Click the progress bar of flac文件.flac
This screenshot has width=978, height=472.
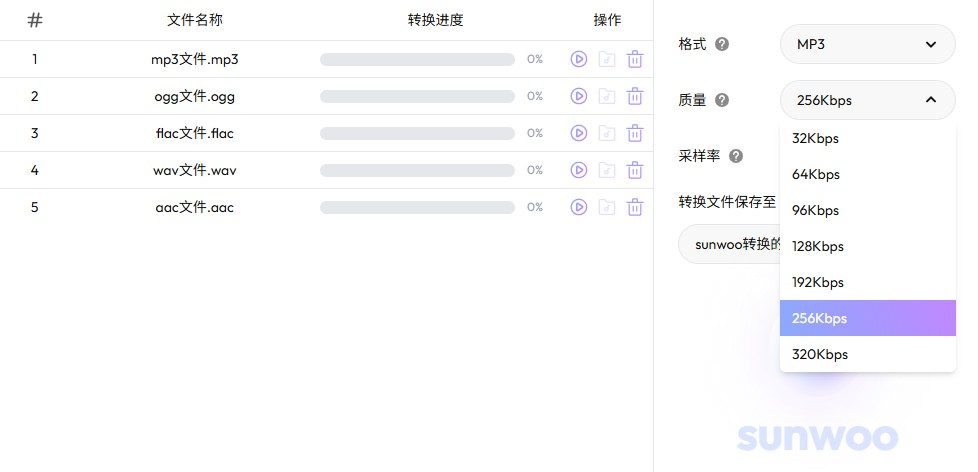[417, 133]
